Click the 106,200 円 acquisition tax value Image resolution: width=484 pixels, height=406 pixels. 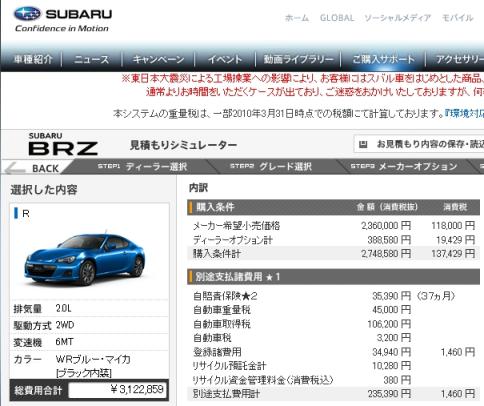389,324
